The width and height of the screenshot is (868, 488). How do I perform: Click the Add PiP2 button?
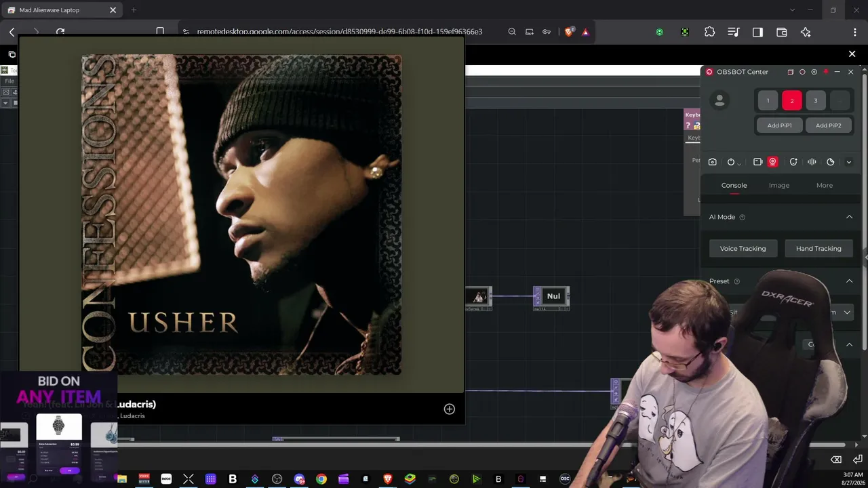828,125
